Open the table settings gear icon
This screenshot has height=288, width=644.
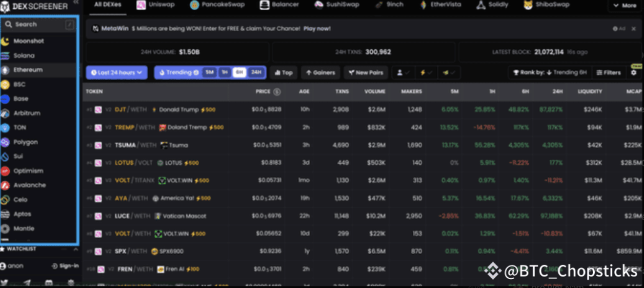point(634,73)
